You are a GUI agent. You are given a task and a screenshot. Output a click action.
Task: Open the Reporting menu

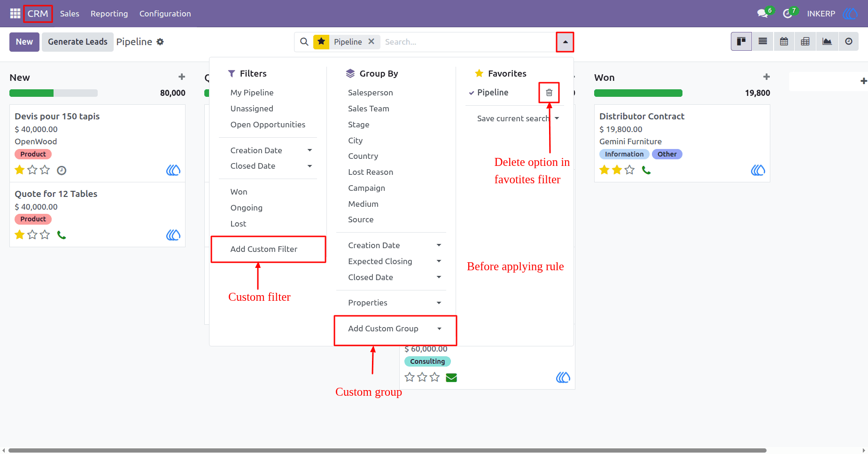[109, 14]
